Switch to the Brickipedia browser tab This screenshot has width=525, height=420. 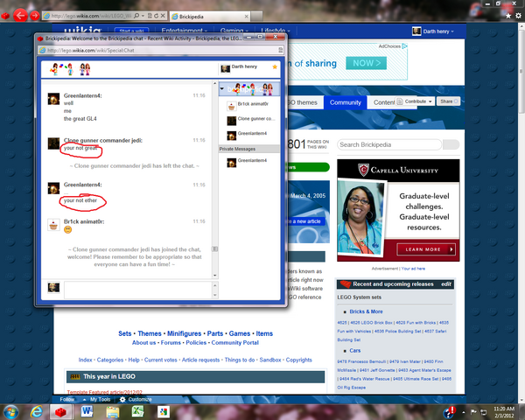(x=210, y=17)
